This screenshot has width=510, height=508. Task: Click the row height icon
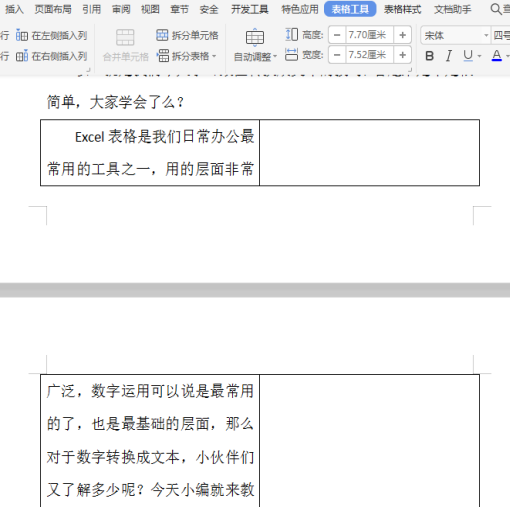tap(292, 35)
